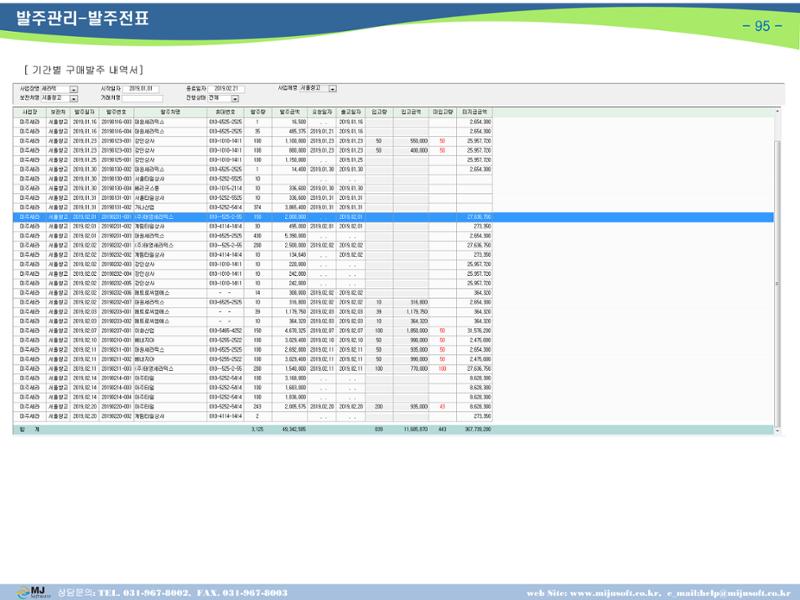The image size is (800, 600).
Task: Click order amount 485,375 in 20190116-004 row
Action: point(297,132)
